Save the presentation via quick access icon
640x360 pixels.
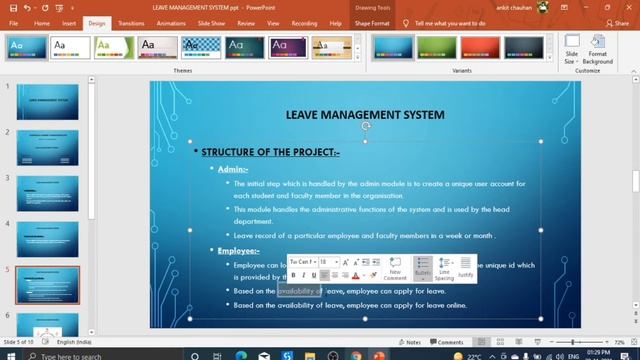pyautogui.click(x=13, y=8)
